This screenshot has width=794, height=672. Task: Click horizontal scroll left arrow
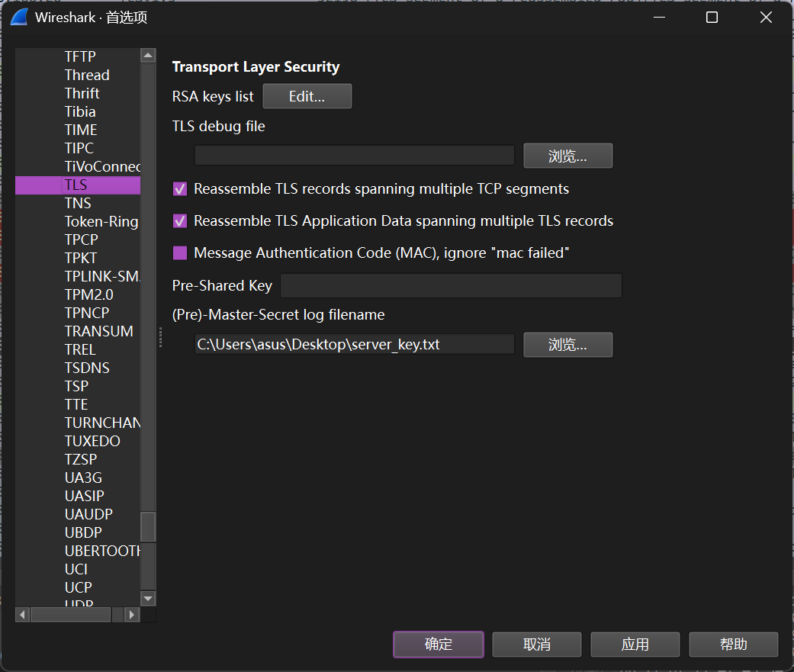[22, 615]
